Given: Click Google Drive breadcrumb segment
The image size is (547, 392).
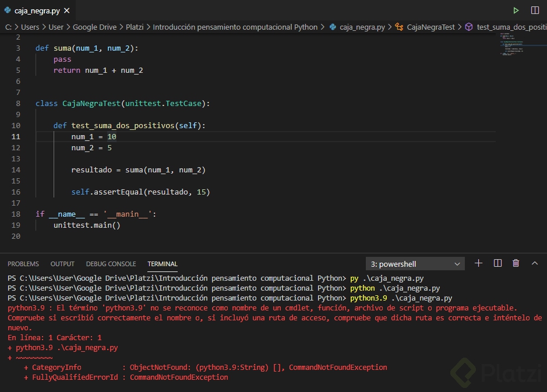Looking at the screenshot, I should click(94, 27).
